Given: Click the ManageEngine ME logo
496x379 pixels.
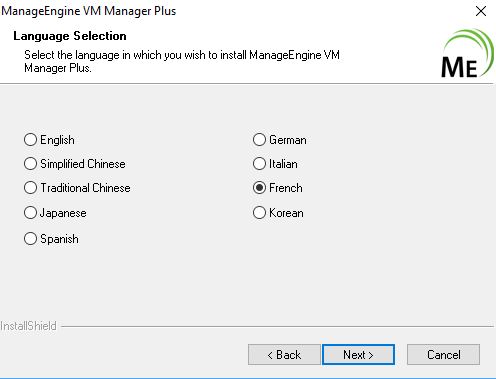Looking at the screenshot, I should point(467,54).
